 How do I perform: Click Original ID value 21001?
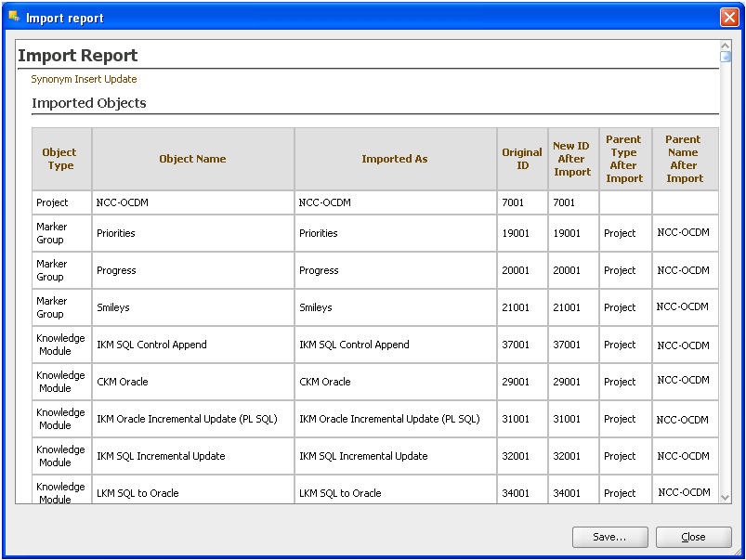[x=516, y=307]
